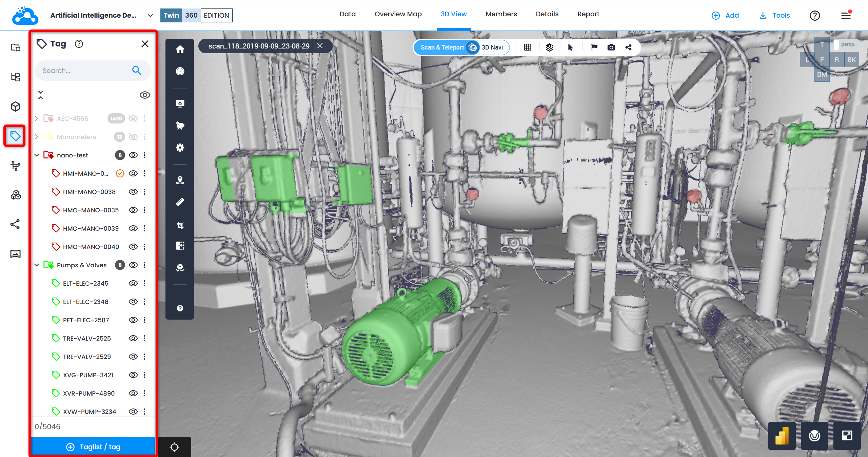Expand the Manometers taglist
Screen dimensions: 868x457
point(37,137)
